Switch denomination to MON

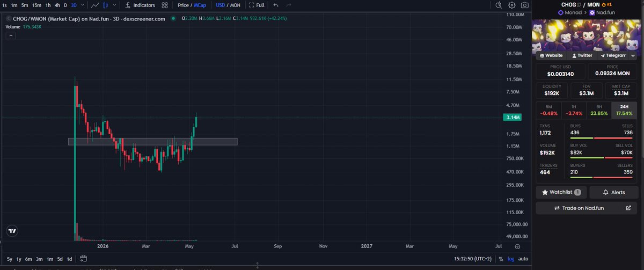point(235,5)
